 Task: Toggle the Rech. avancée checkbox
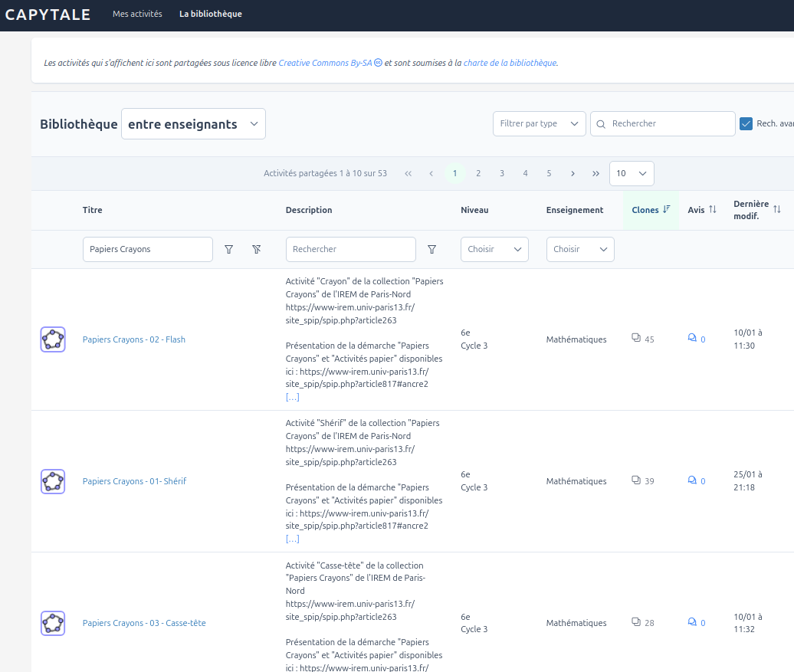click(x=746, y=123)
